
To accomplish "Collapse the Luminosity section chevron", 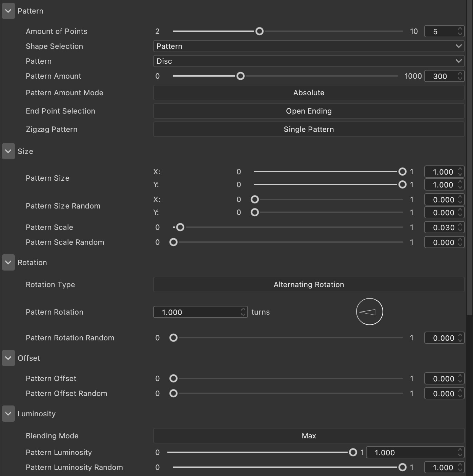I will tap(8, 414).
